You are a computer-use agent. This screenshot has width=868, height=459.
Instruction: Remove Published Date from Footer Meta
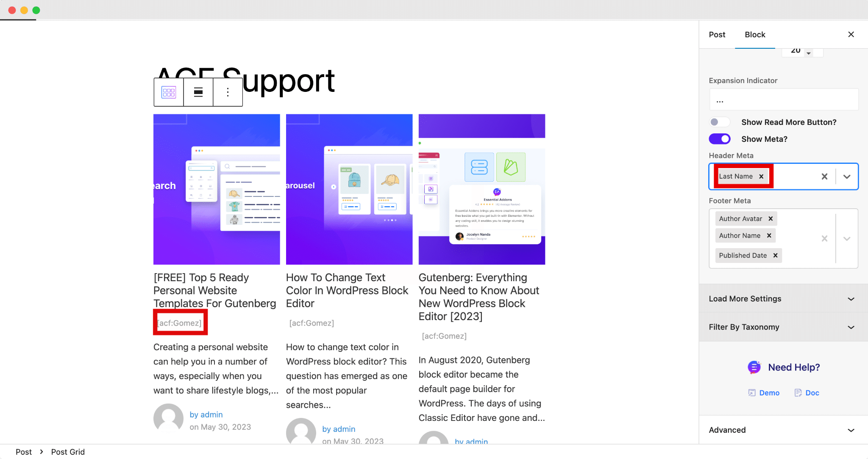point(775,255)
